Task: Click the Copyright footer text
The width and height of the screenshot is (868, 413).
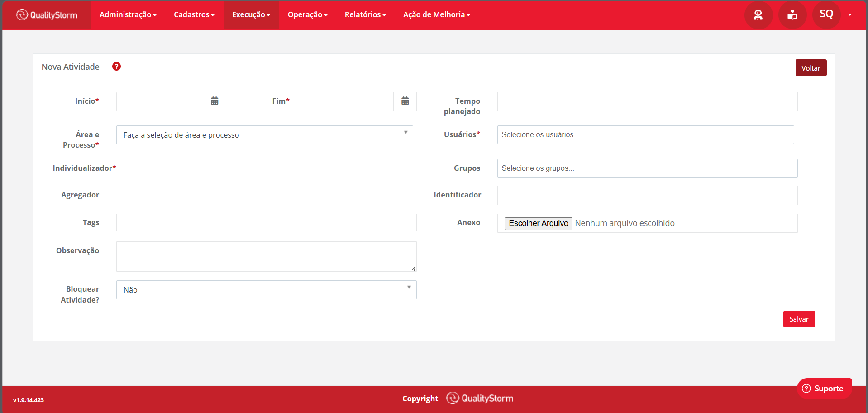Action: point(420,399)
